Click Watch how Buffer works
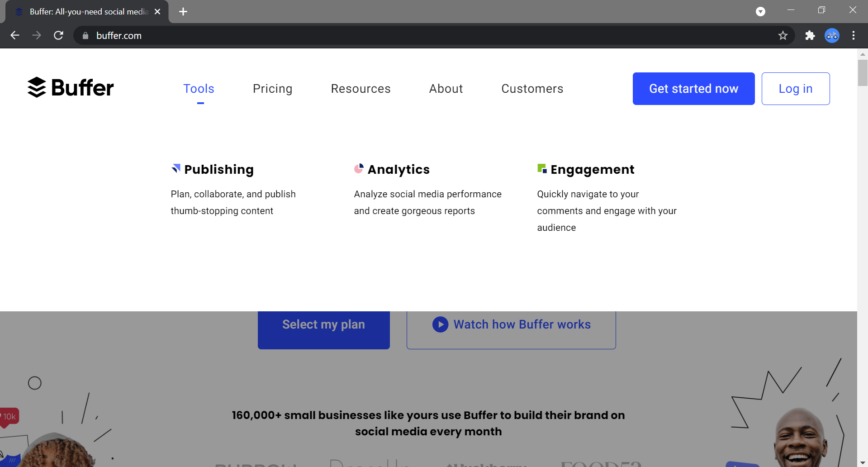 (x=511, y=330)
